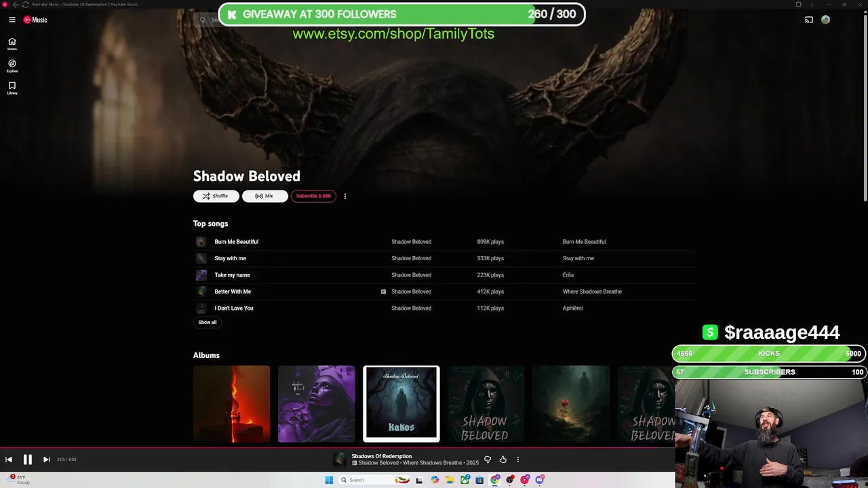Click the now playing album thumbnail
The height and width of the screenshot is (488, 868).
(340, 460)
